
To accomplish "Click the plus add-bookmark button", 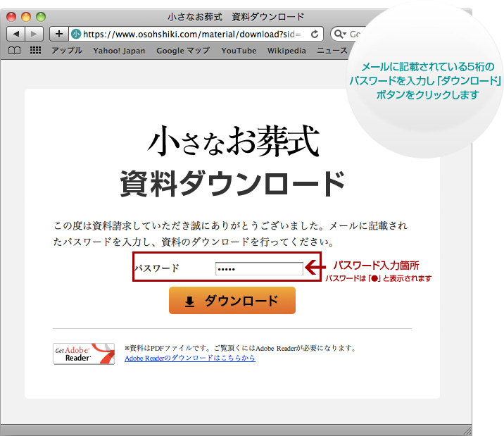I will pyautogui.click(x=59, y=34).
